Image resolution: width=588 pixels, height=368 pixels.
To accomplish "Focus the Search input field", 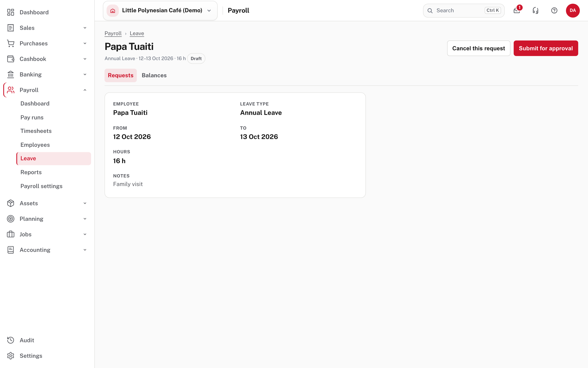I will pyautogui.click(x=464, y=10).
